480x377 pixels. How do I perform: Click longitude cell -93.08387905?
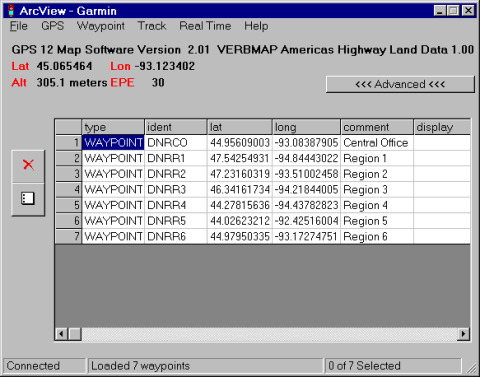306,143
